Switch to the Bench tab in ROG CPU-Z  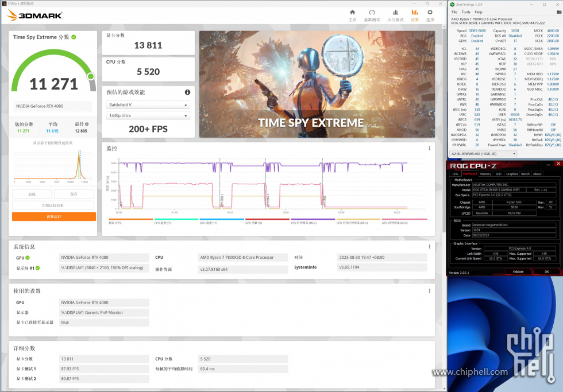[x=525, y=174]
